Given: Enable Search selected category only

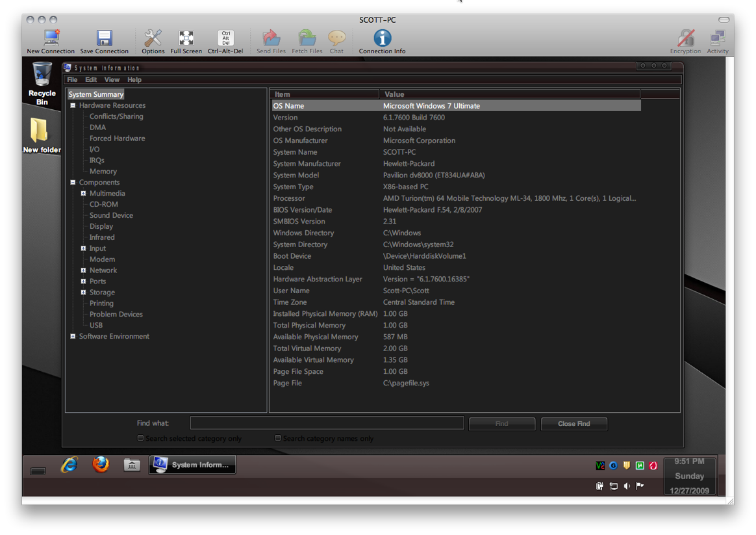Looking at the screenshot, I should [140, 437].
